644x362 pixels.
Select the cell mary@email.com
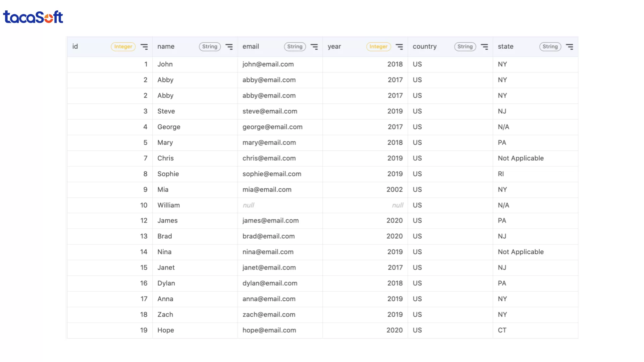[x=280, y=143]
